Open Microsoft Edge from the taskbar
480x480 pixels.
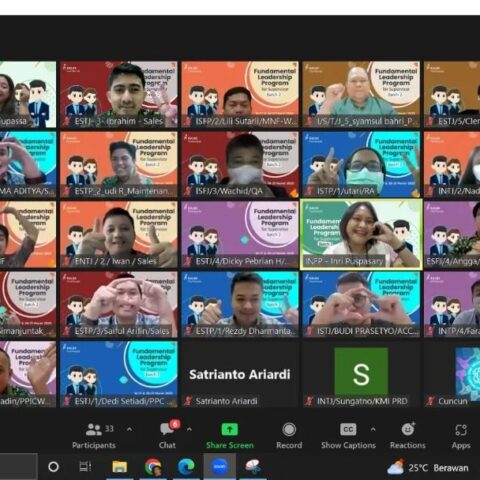click(x=186, y=467)
